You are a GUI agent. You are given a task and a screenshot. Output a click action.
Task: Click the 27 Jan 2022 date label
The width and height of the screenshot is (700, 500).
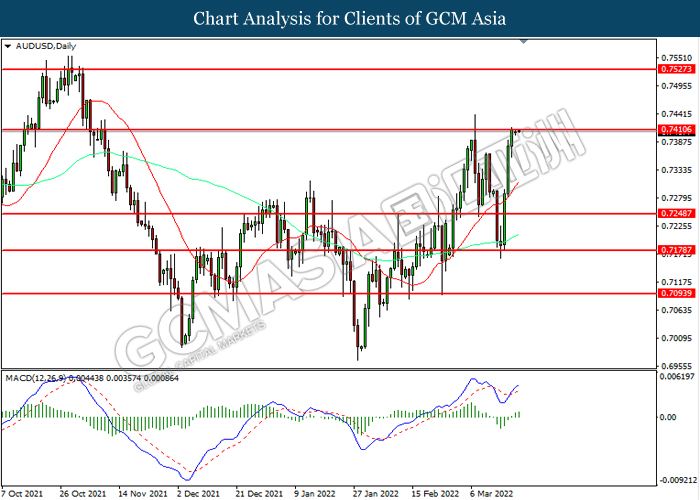click(375, 493)
